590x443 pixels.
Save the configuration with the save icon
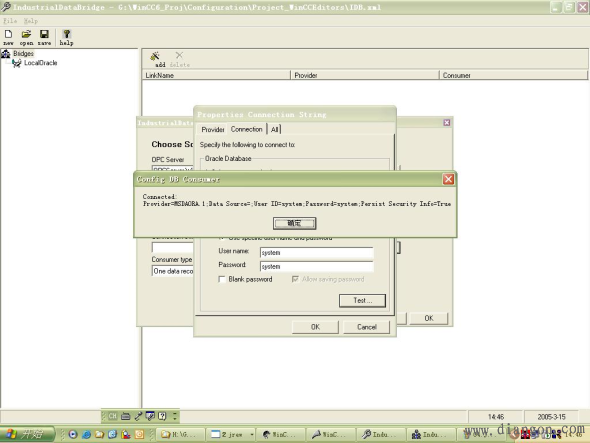coord(44,38)
